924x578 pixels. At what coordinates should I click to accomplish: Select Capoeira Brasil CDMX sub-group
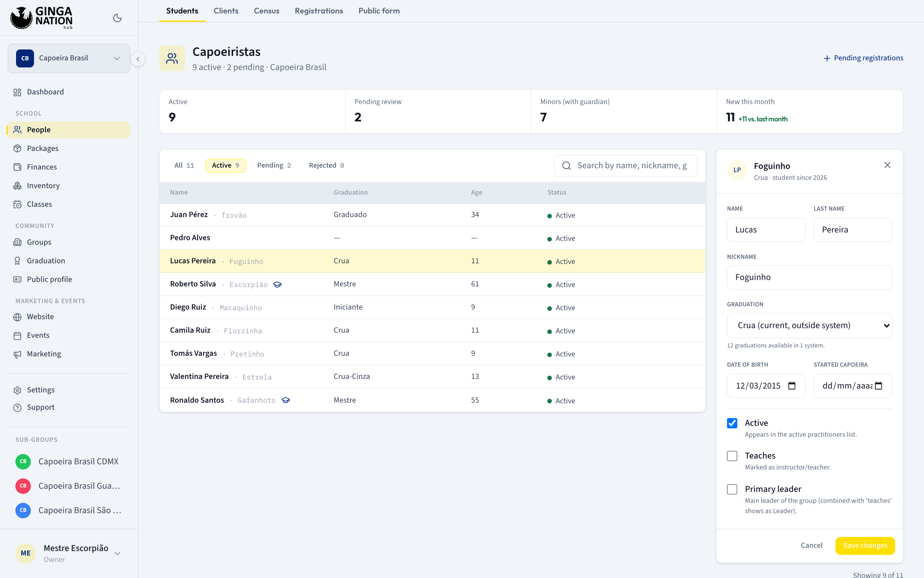[69, 461]
